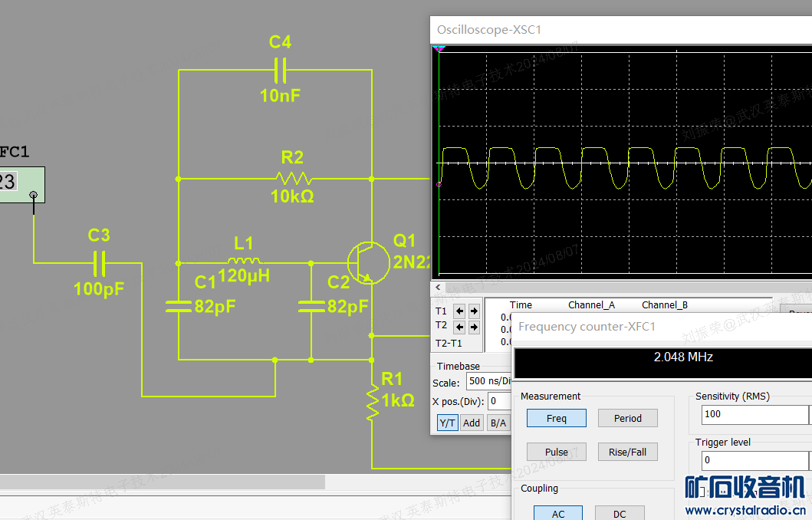Click the Sensitivity (RMS) input field
The height and width of the screenshot is (520, 812).
(x=754, y=414)
